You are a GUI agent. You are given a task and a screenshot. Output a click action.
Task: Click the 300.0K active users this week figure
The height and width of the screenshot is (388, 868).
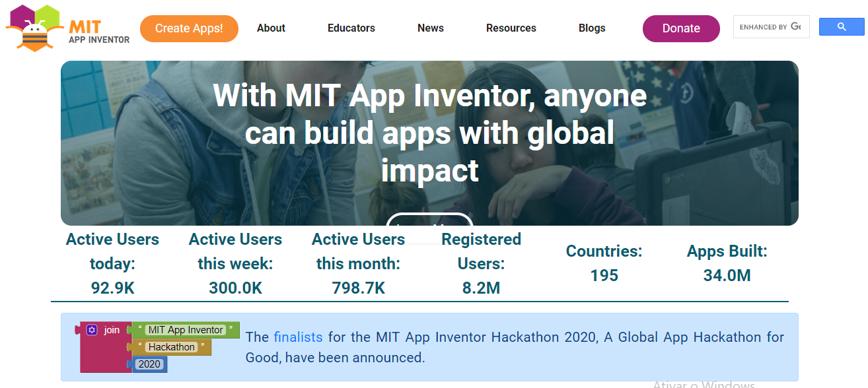pos(235,288)
